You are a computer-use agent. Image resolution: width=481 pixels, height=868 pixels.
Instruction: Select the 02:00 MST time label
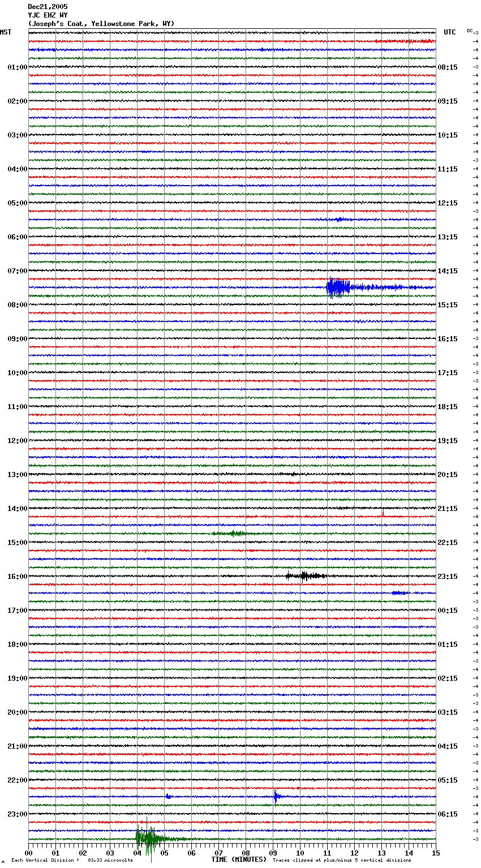18,101
